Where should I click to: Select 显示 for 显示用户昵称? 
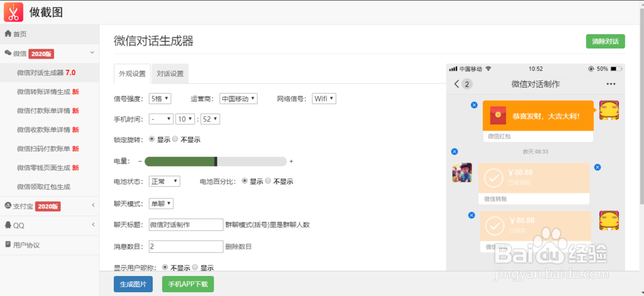click(x=194, y=267)
